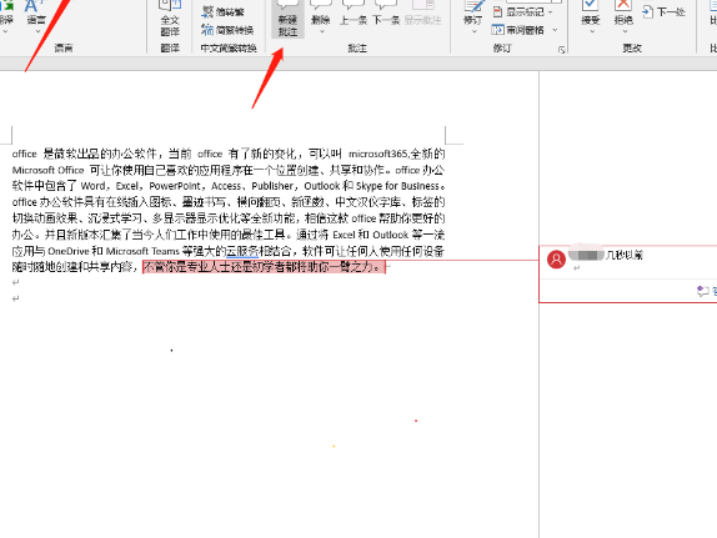This screenshot has width=717, height=538.
Task: Expand the dropdown arrow under 删除
Action: [322, 32]
